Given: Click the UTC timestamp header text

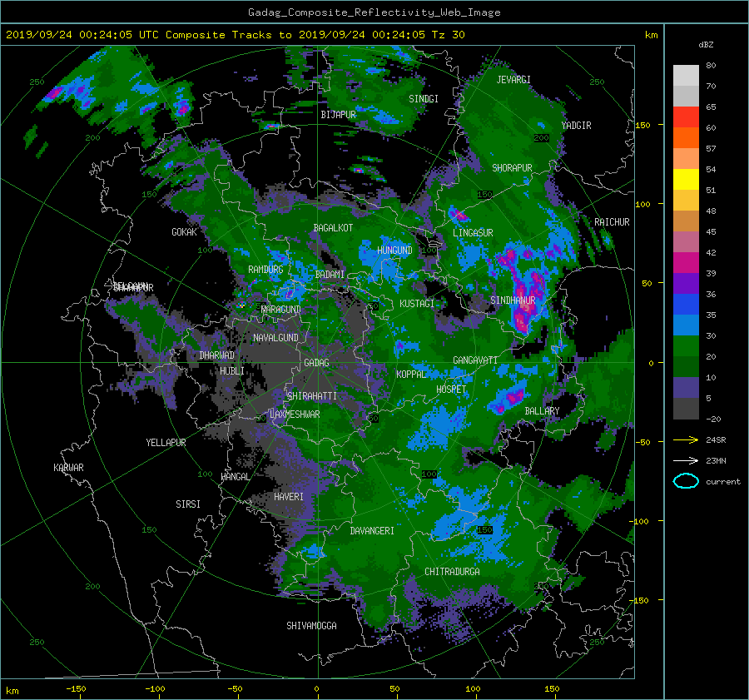Looking at the screenshot, I should coord(235,35).
